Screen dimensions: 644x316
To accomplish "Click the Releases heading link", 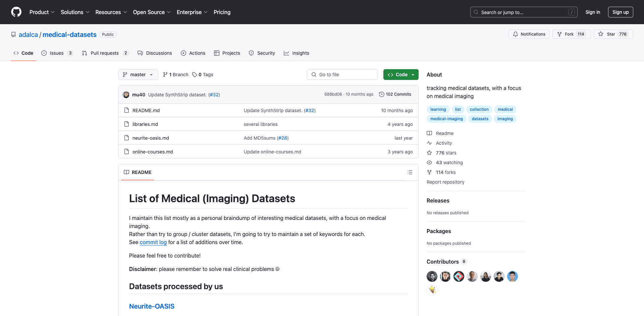I will 438,200.
